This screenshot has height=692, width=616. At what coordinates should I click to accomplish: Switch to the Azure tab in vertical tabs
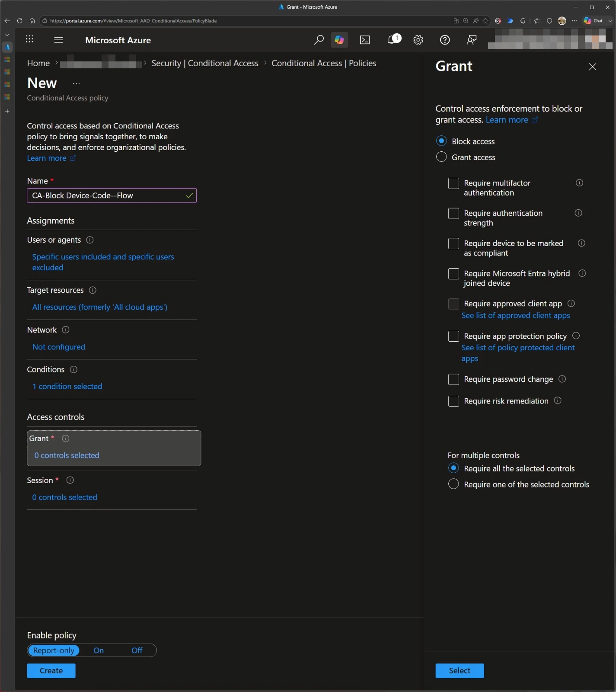(7, 47)
